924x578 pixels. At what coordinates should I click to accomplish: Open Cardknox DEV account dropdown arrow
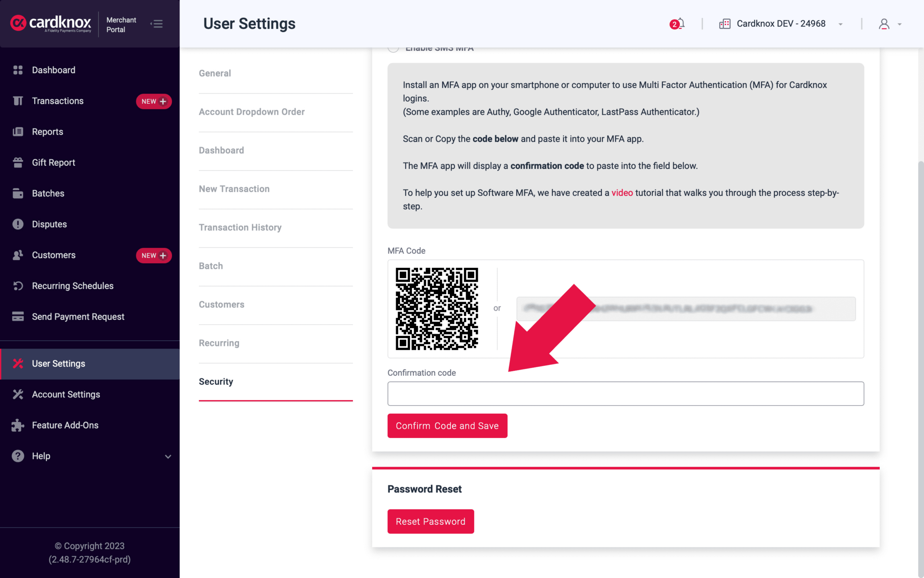point(841,24)
